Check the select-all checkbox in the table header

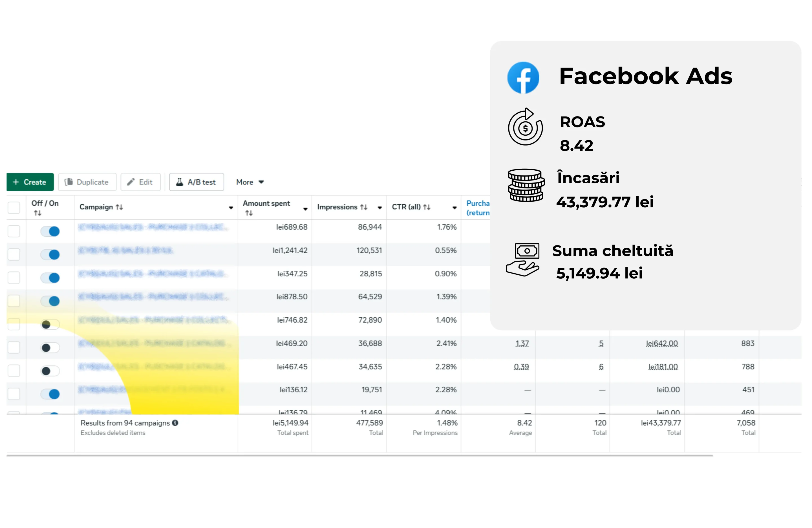14,207
